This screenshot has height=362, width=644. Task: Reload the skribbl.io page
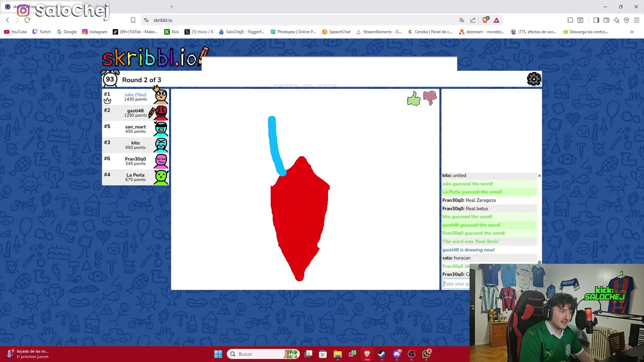pos(27,20)
